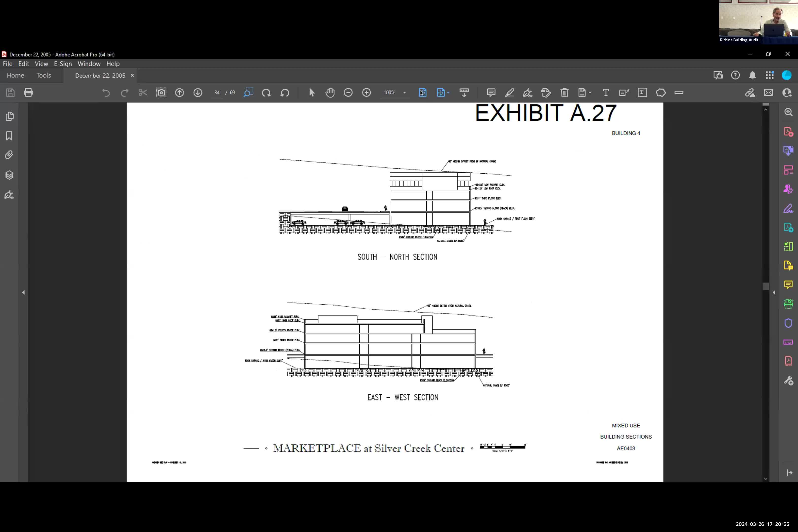Delete the current page with the trash icon

pyautogui.click(x=564, y=92)
